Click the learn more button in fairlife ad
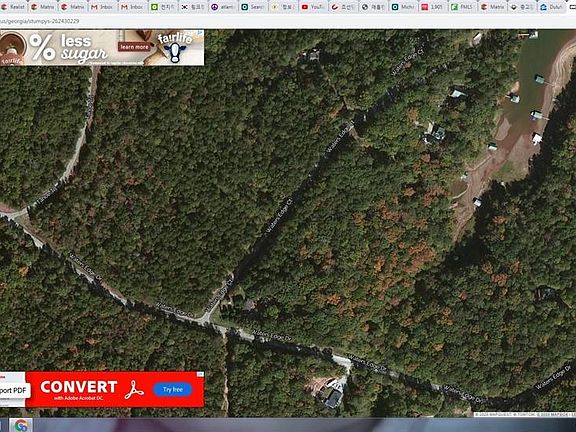Screen dimensions: 576x432 click(134, 47)
